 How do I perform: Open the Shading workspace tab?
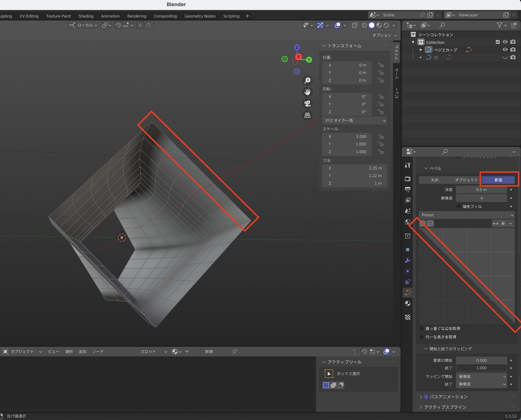(x=86, y=16)
